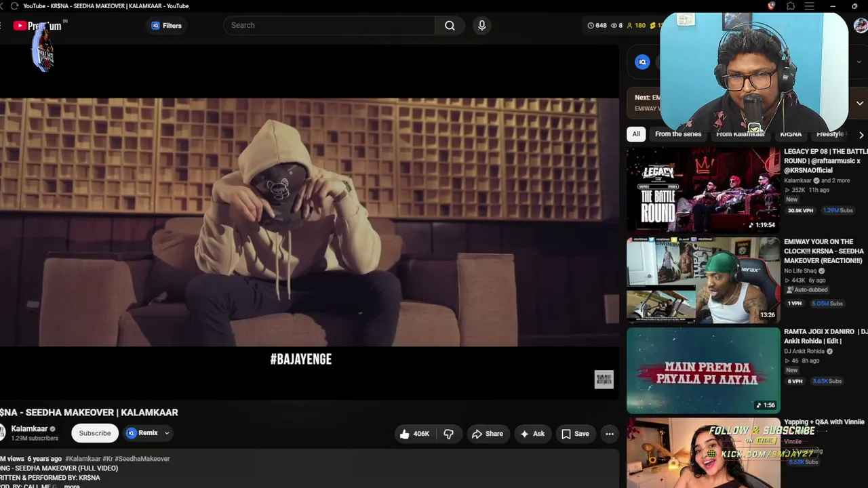Click the DJ Ankit Rohida channel name
Viewport: 868px width, 488px height.
[x=804, y=351]
